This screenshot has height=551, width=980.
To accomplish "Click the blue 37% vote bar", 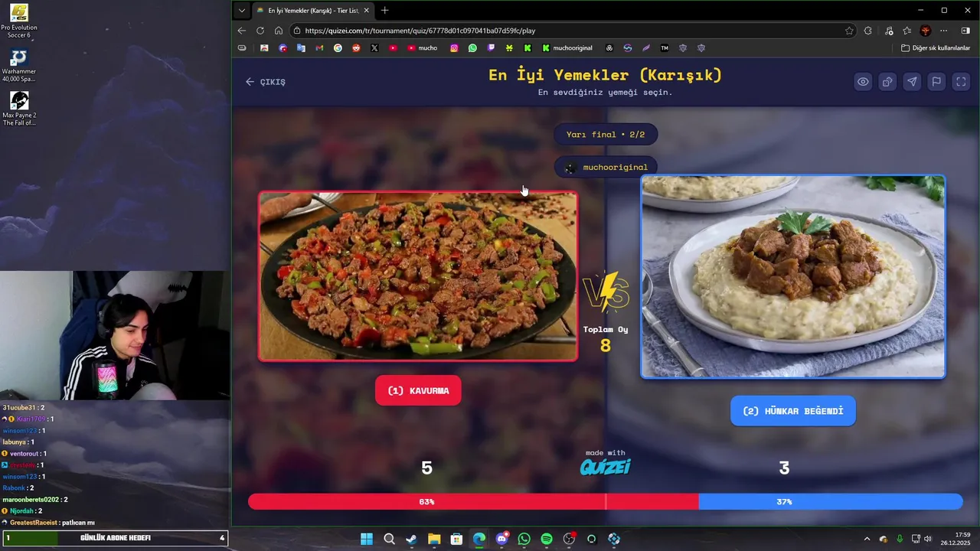I will coord(831,502).
